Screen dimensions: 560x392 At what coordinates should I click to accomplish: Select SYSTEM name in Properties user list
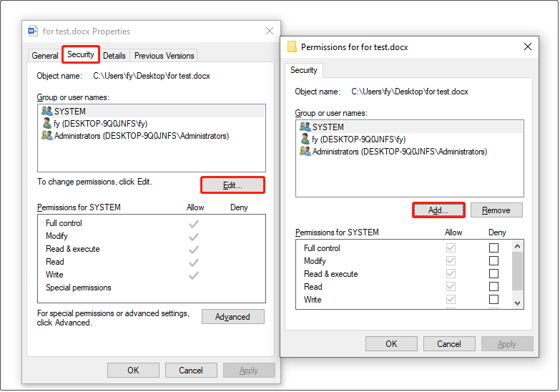70,111
